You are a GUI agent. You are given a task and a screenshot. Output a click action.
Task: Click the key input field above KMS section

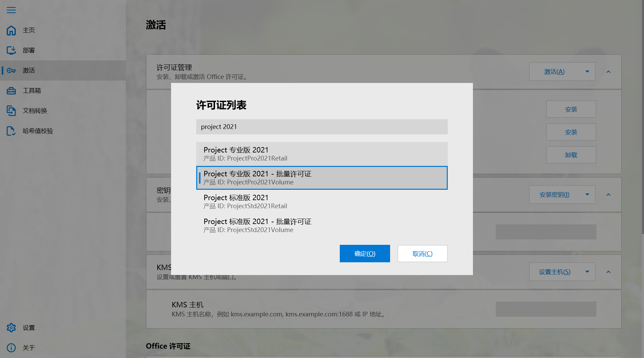pyautogui.click(x=546, y=232)
